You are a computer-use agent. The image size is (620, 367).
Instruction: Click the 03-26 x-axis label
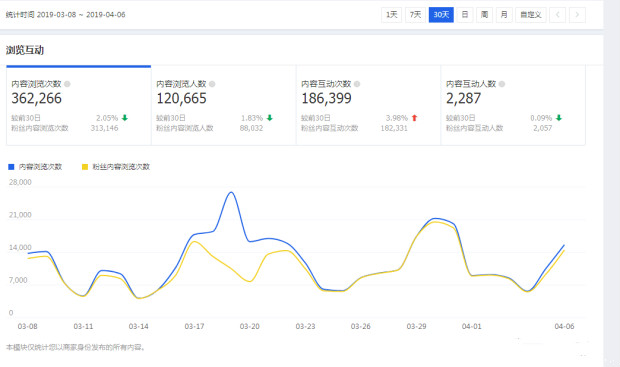pos(361,327)
